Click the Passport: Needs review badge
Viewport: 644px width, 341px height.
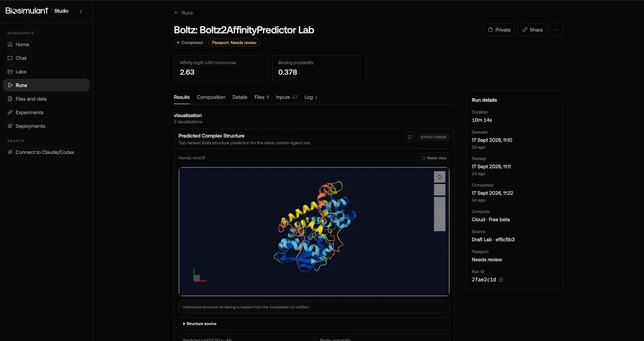pos(234,43)
